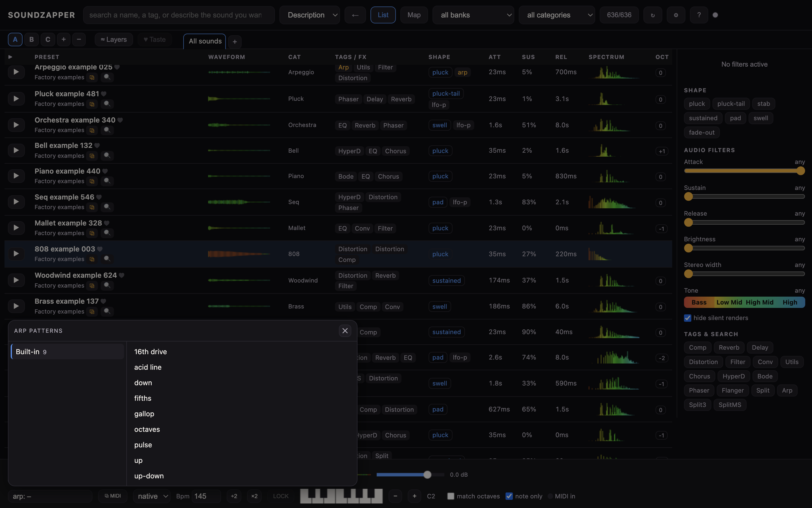Lower keyboard octave with minus button
The image size is (812, 508).
(395, 496)
